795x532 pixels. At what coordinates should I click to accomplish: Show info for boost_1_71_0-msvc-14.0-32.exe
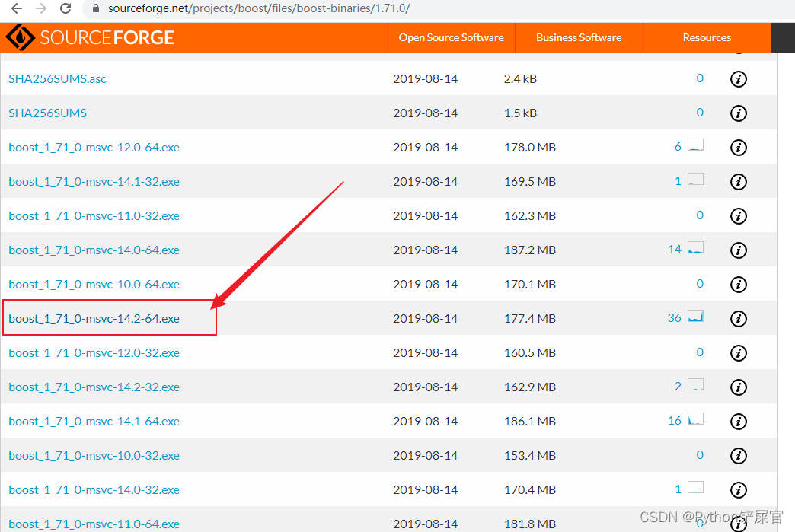pyautogui.click(x=738, y=490)
